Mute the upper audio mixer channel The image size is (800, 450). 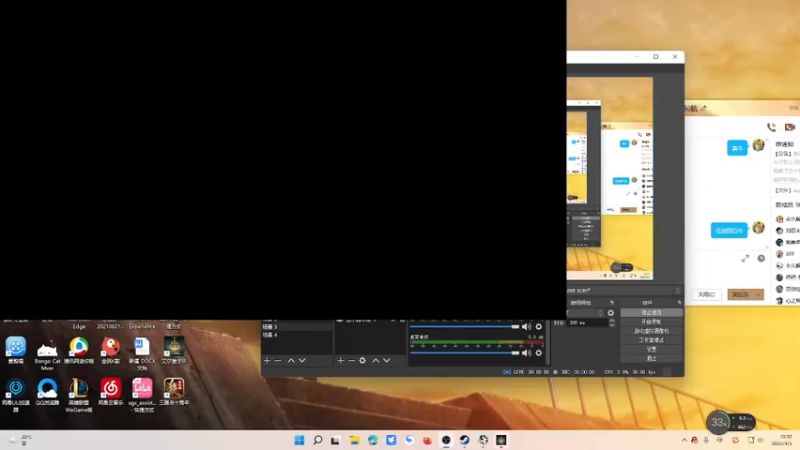click(x=526, y=327)
